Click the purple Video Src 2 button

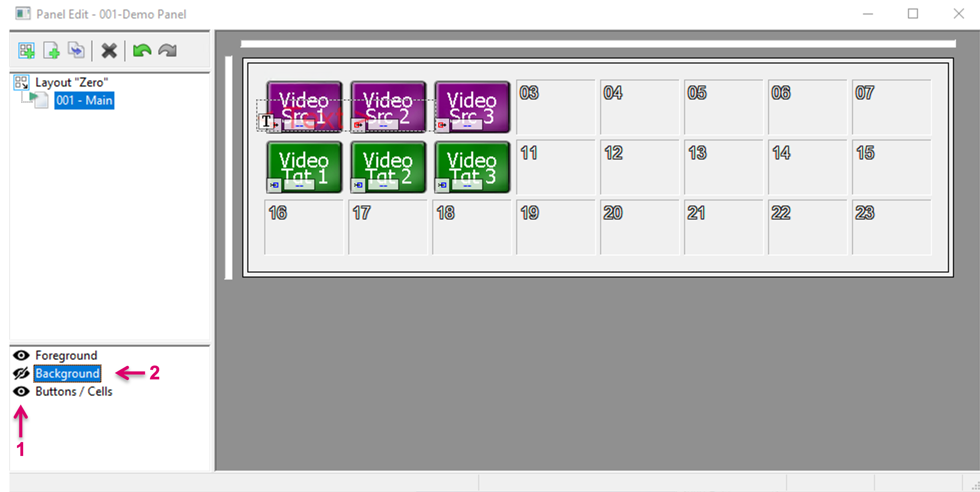(x=388, y=107)
